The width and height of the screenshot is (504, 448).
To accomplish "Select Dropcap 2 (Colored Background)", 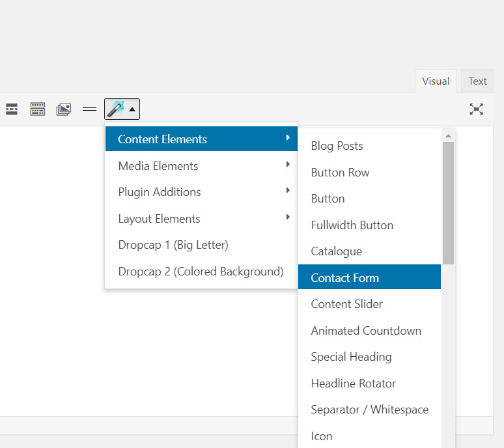I will [x=202, y=272].
